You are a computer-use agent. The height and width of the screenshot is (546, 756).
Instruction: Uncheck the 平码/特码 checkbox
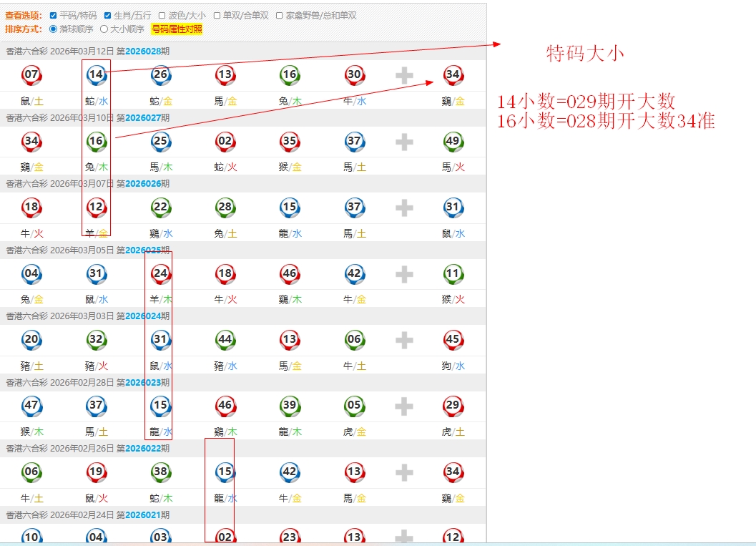(x=54, y=15)
